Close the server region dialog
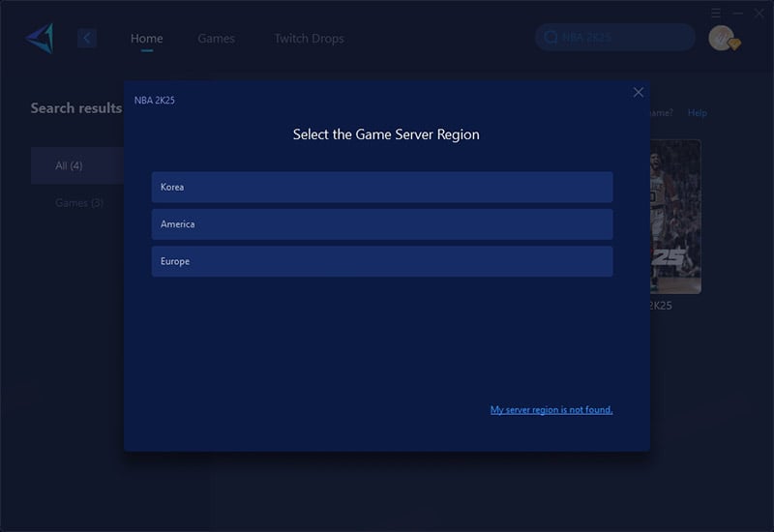The height and width of the screenshot is (532, 774). coord(639,92)
